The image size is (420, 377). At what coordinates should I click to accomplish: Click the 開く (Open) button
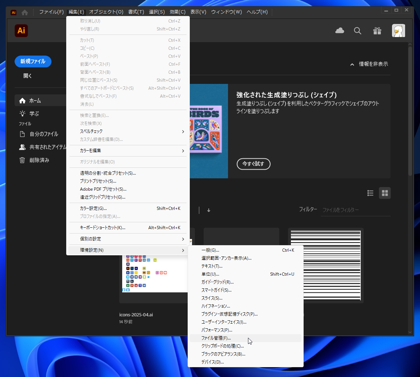(x=28, y=76)
